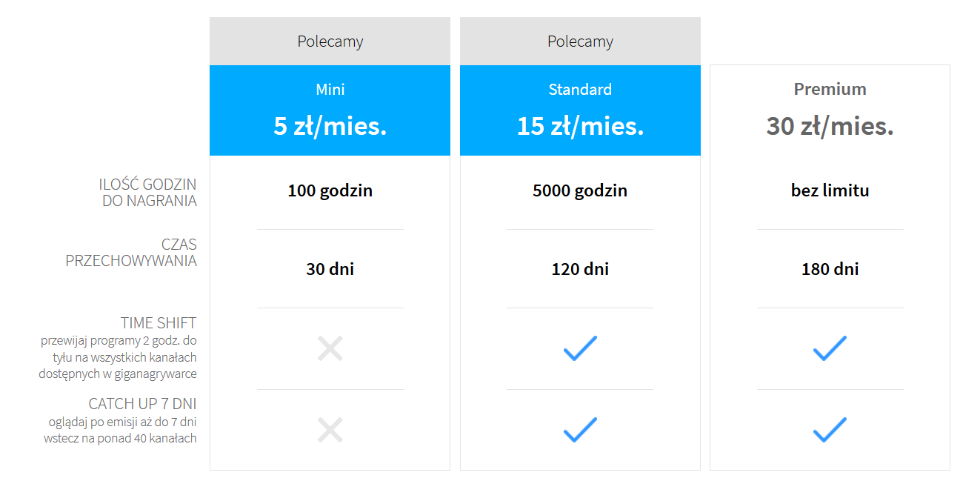Click the bez limitu cell

[830, 190]
